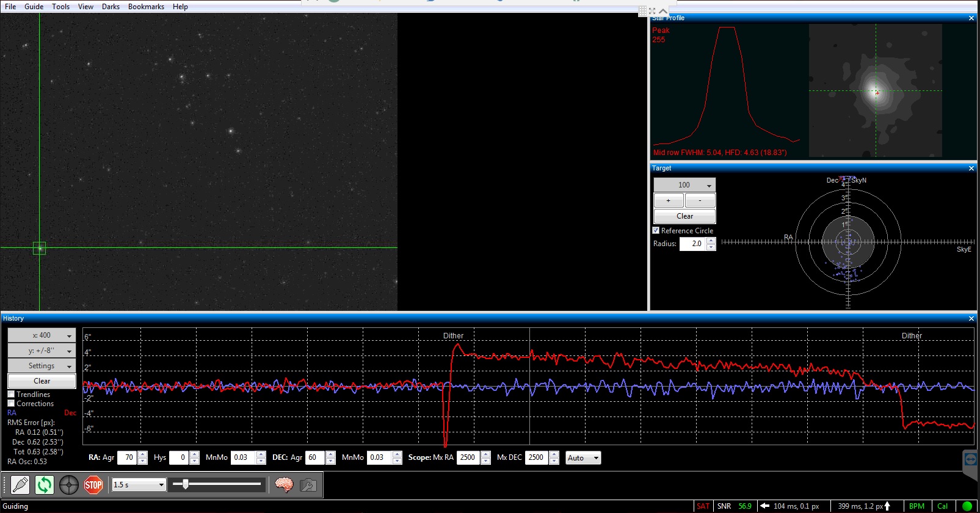Click the selected guide star box

pos(39,248)
